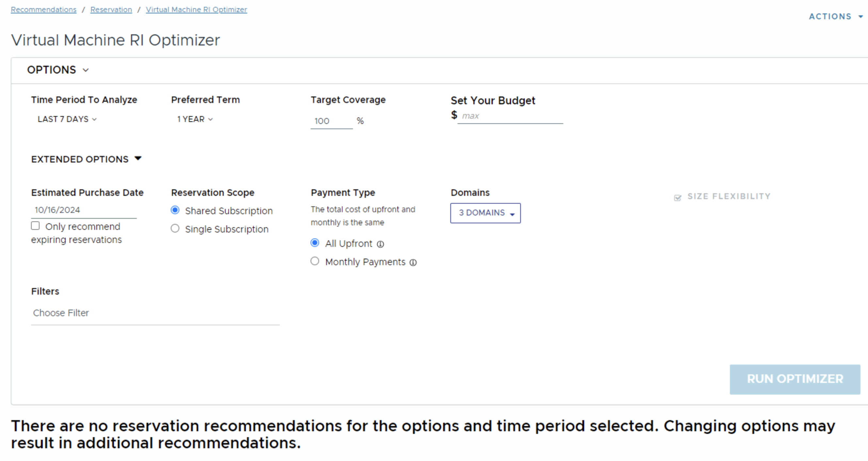Click the Target Coverage percent field
The height and width of the screenshot is (461, 868).
[331, 121]
